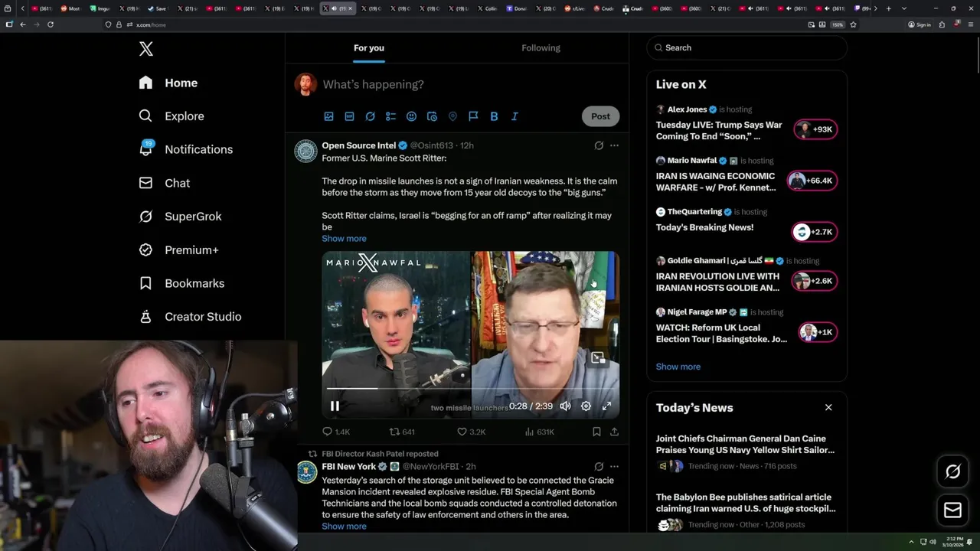Bookmark the Open Source Intel post
The height and width of the screenshot is (551, 980).
click(x=596, y=432)
